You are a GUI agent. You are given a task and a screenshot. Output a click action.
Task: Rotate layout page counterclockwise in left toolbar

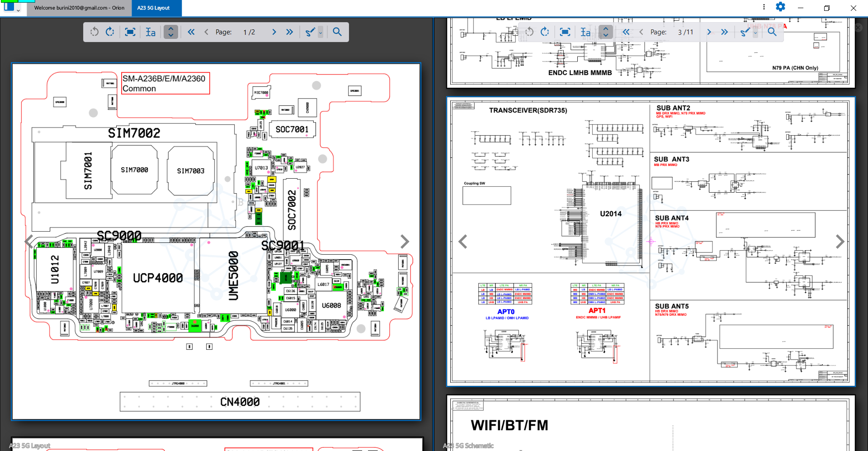coord(94,32)
